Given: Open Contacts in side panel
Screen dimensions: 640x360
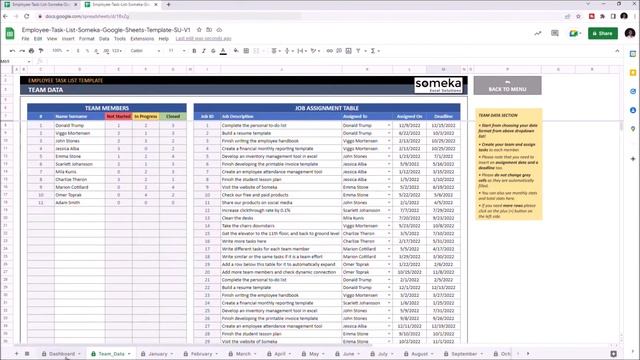Looking at the screenshot, I should 633,110.
